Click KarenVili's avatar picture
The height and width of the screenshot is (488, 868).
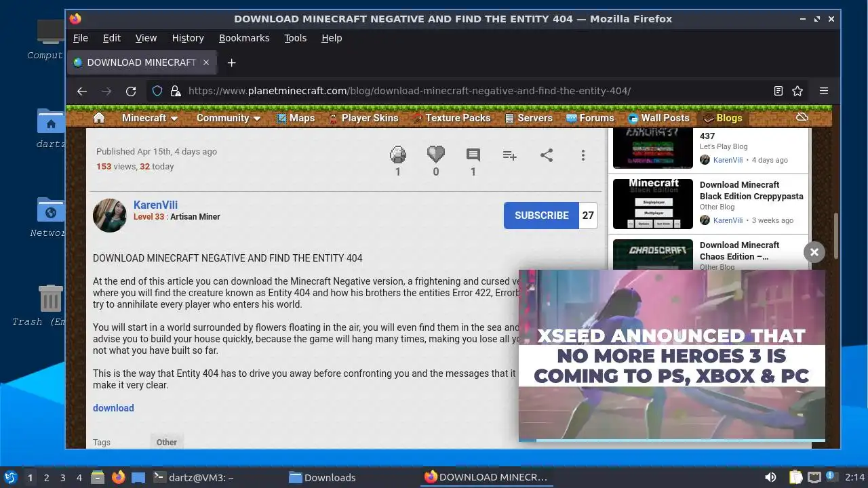tap(110, 216)
